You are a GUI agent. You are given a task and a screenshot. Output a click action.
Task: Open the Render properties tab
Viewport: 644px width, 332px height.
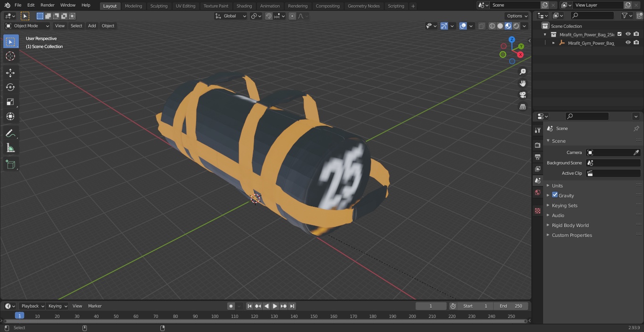[537, 145]
